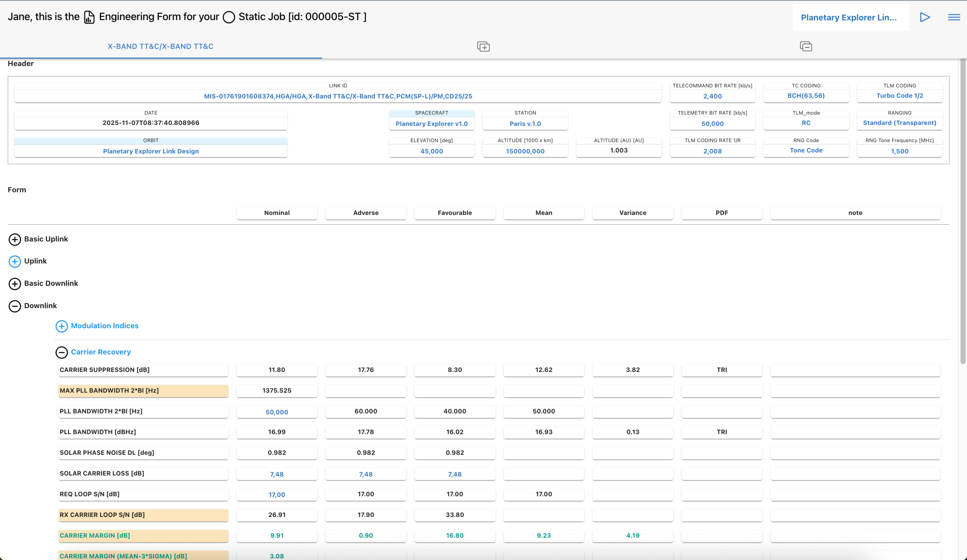Open the Planetary Explorer Lin... link button
The width and height of the screenshot is (967, 560).
(x=848, y=18)
